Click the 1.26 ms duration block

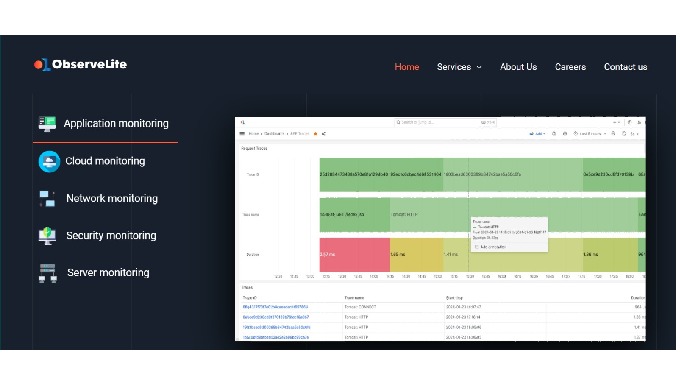pos(610,255)
